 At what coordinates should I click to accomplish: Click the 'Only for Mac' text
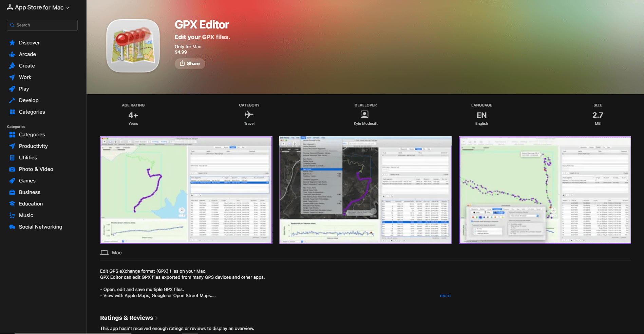188,47
